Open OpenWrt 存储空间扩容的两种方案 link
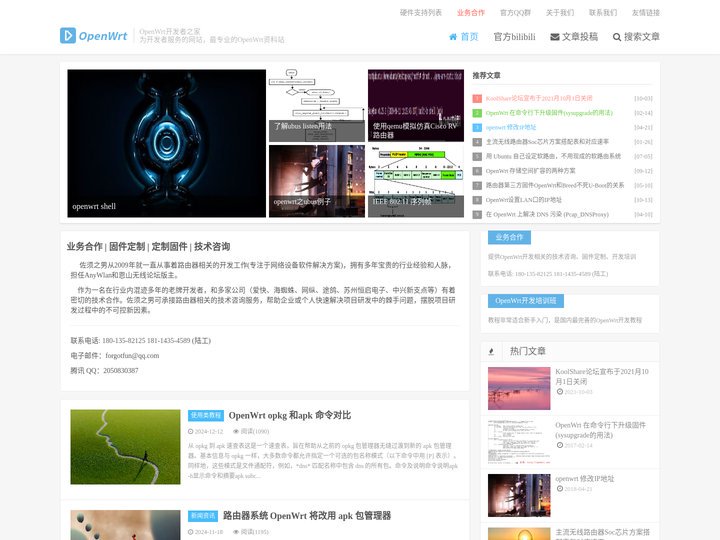Screen dimensions: 720x540 point(530,171)
